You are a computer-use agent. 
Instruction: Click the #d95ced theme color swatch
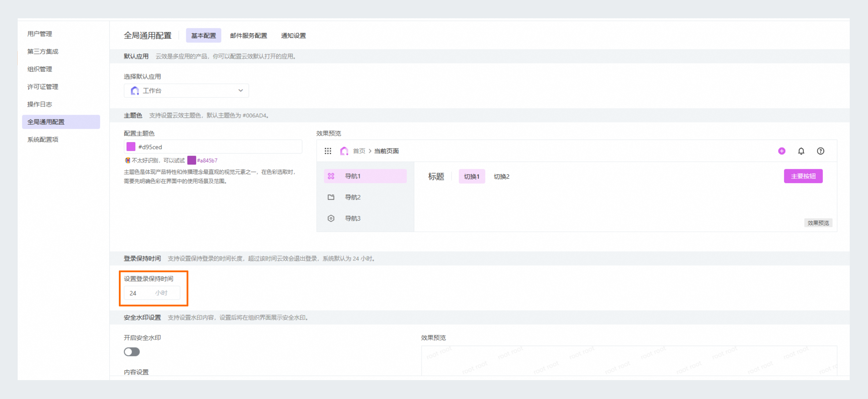tap(131, 147)
